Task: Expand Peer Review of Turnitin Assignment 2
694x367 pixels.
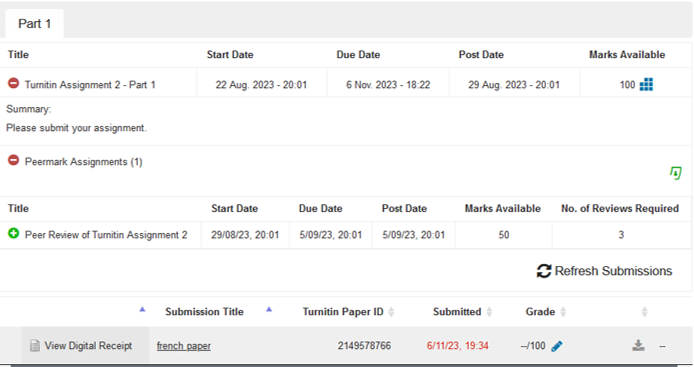Action: click(x=13, y=233)
